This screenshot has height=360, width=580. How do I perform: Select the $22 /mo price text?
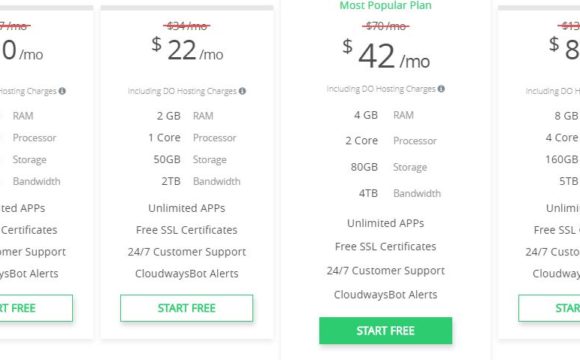tap(187, 50)
